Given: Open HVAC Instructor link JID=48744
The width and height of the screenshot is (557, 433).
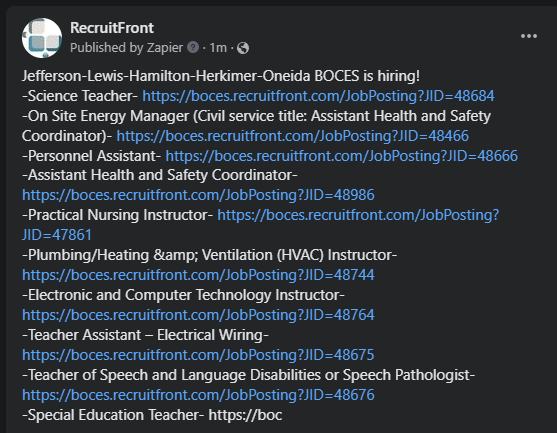Looking at the screenshot, I should point(198,275).
